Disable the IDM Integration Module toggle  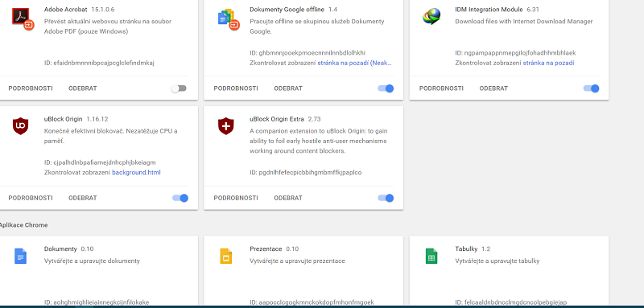(591, 88)
